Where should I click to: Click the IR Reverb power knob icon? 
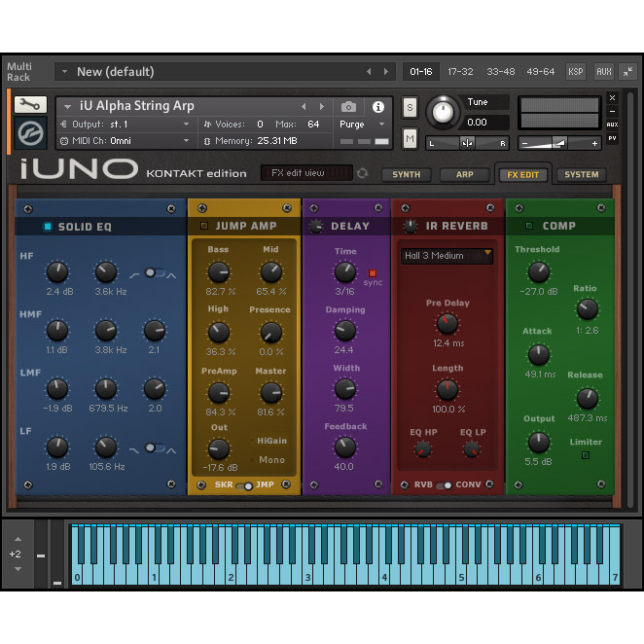click(x=410, y=226)
